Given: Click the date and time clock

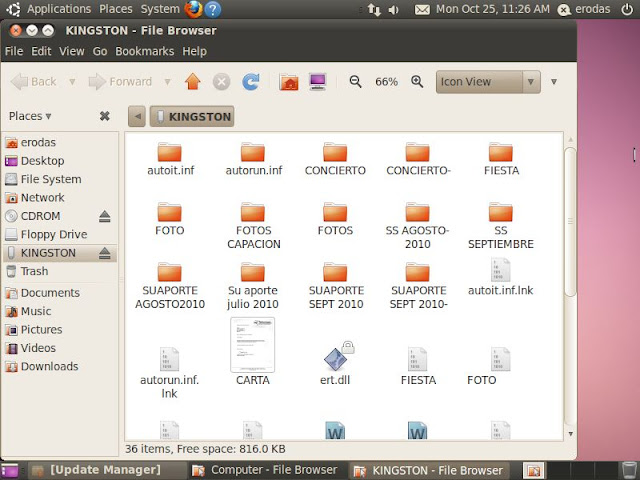Looking at the screenshot, I should [x=493, y=9].
